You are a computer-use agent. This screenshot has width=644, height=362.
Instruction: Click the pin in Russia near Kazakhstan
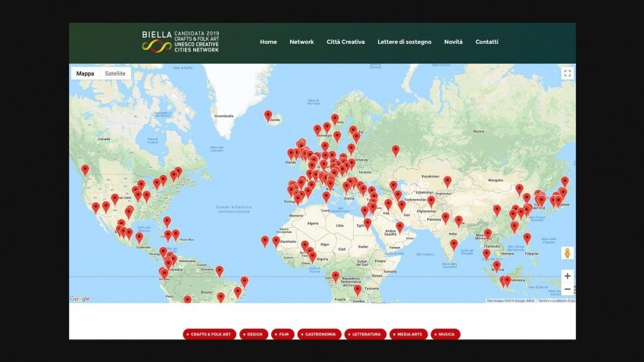tap(395, 151)
